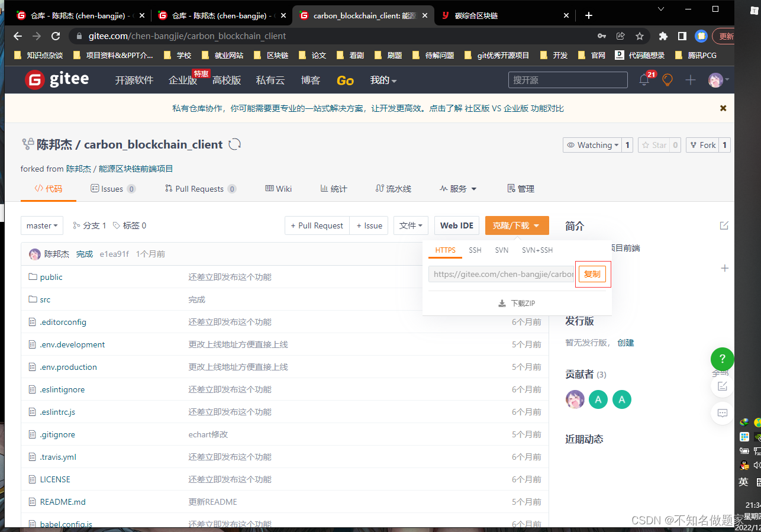Click the edit icon beside 简介
Image resolution: width=761 pixels, height=532 pixels.
pyautogui.click(x=724, y=225)
